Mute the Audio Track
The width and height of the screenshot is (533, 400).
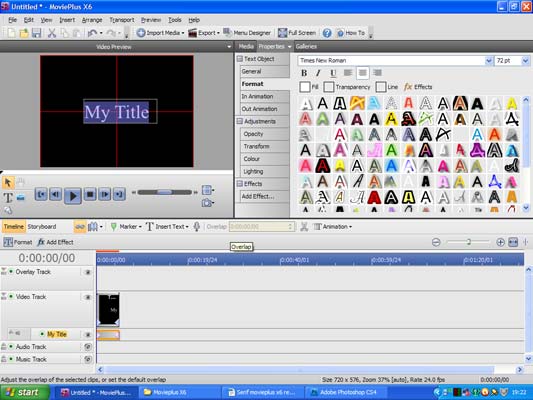click(x=88, y=347)
